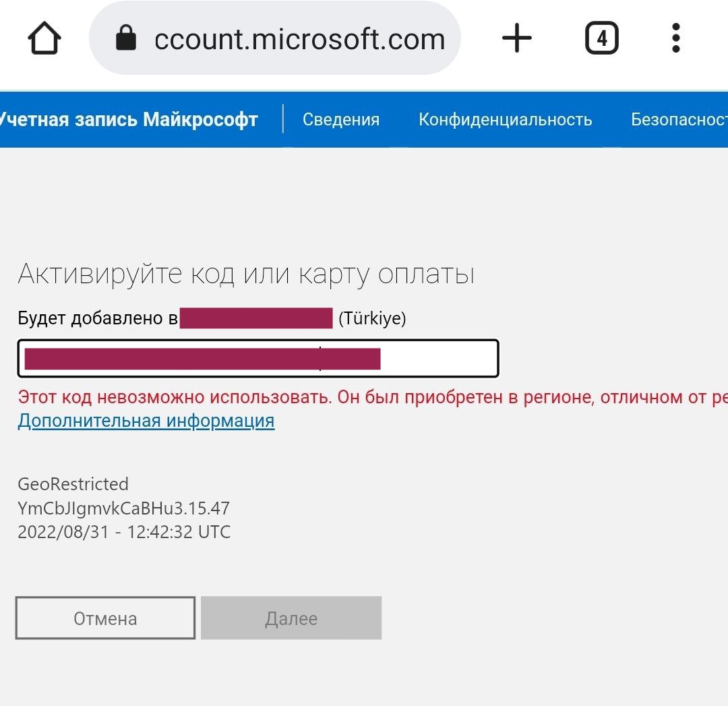Screen dimensions: 728x706
Task: Focus the redeem code input field
Action: 438,359
